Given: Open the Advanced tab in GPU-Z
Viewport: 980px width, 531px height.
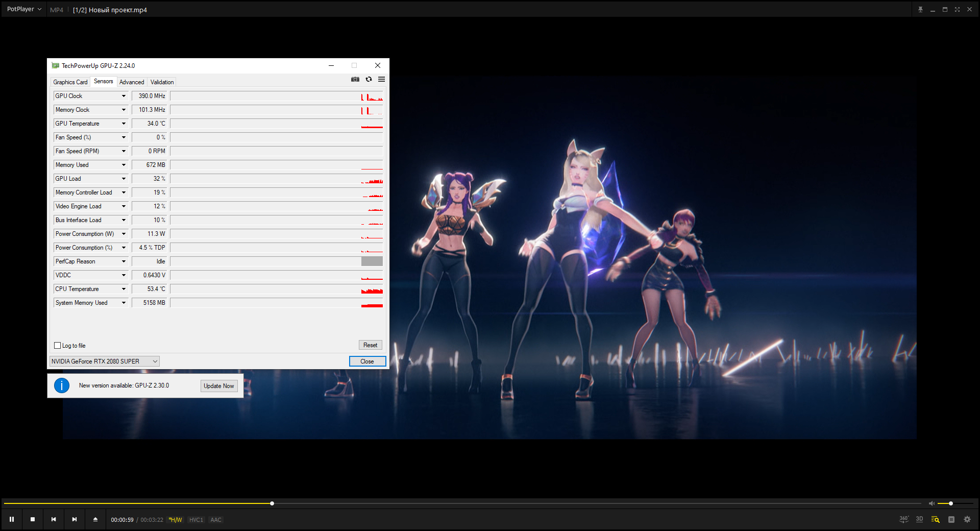Looking at the screenshot, I should [x=132, y=82].
